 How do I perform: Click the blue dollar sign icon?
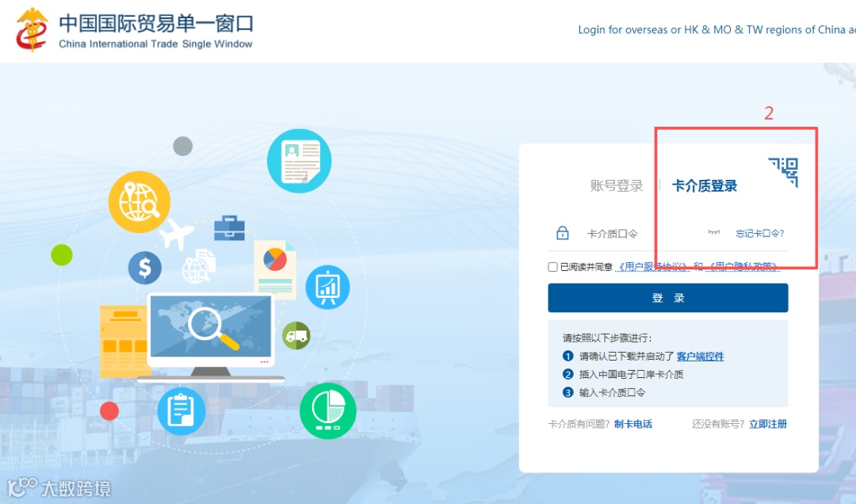[145, 268]
